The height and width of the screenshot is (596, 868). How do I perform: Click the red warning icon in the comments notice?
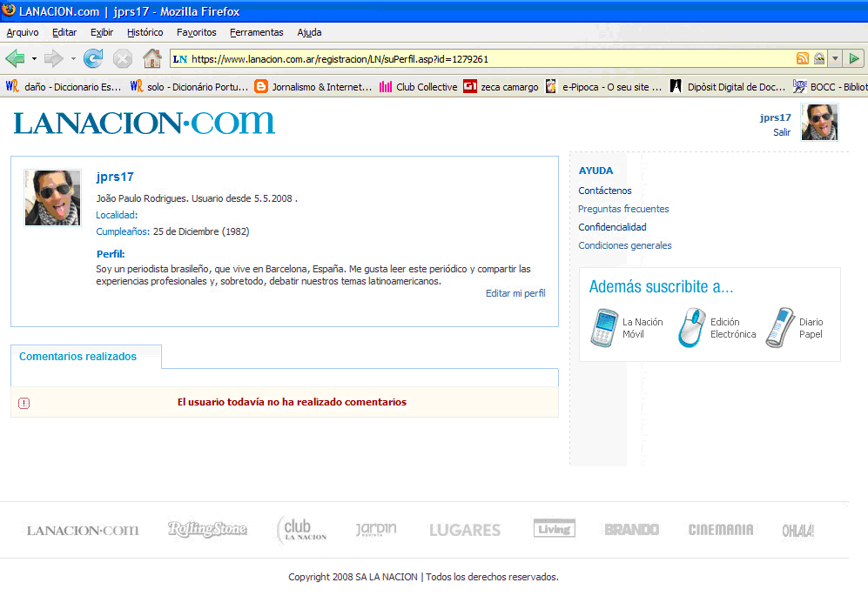click(24, 403)
